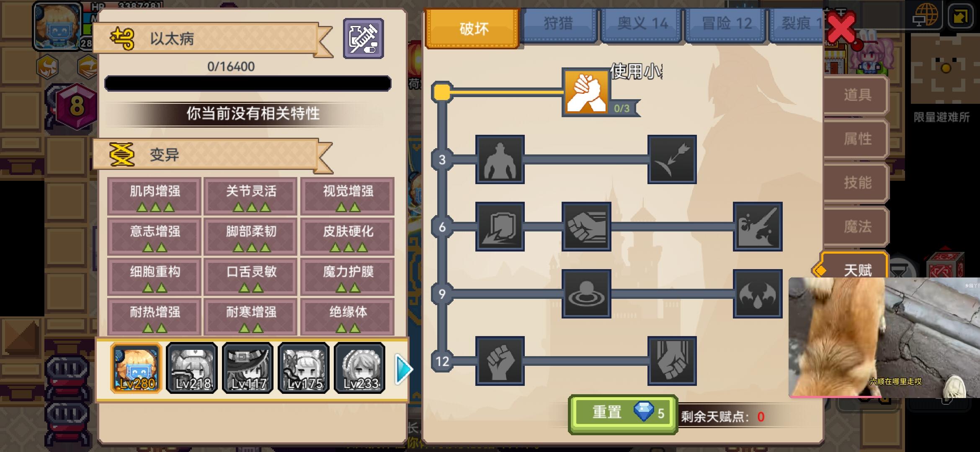Click the raised fist talent at tier 12
The height and width of the screenshot is (452, 980).
(500, 361)
